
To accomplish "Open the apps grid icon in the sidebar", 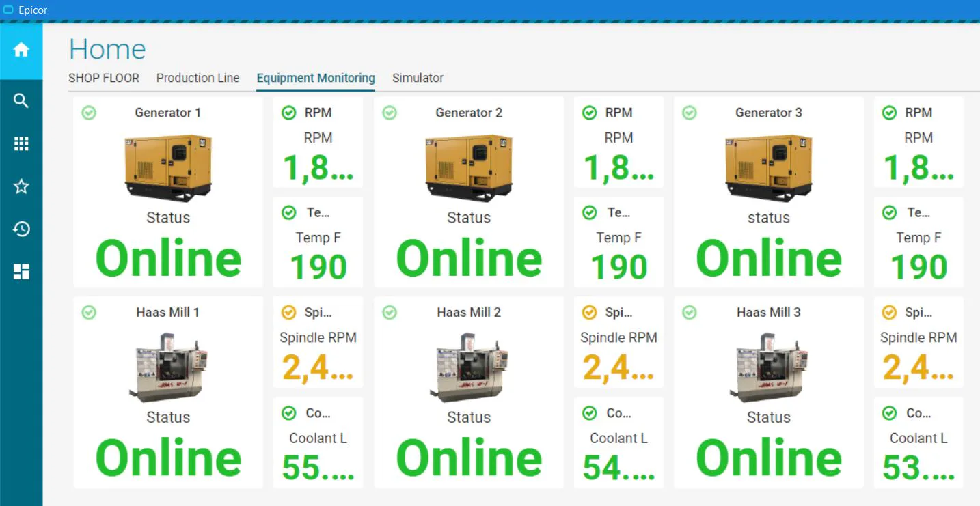I will 21,143.
